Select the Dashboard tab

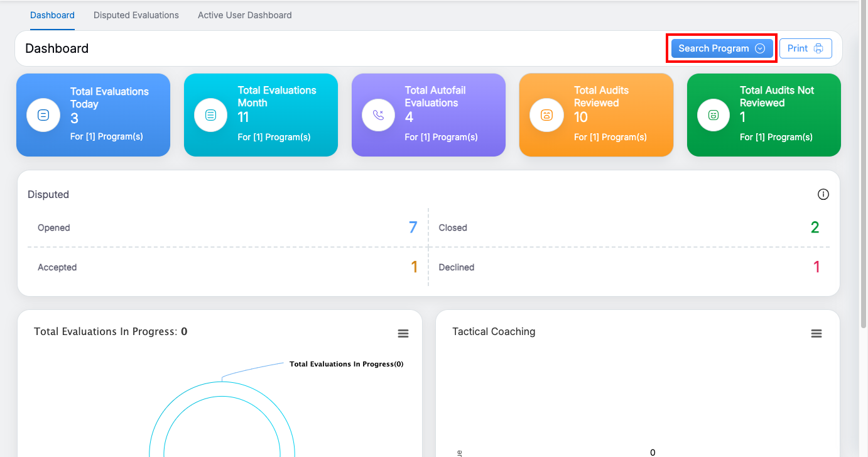click(52, 15)
